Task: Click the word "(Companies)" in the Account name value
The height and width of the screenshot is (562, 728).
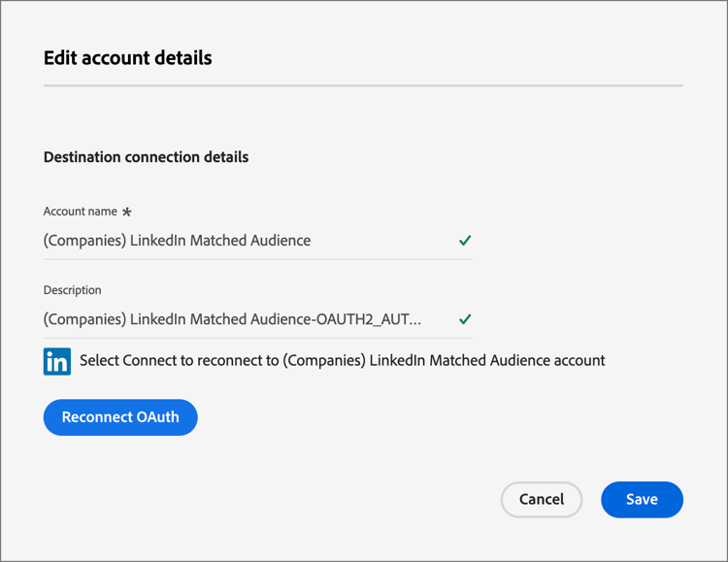Action: 84,241
